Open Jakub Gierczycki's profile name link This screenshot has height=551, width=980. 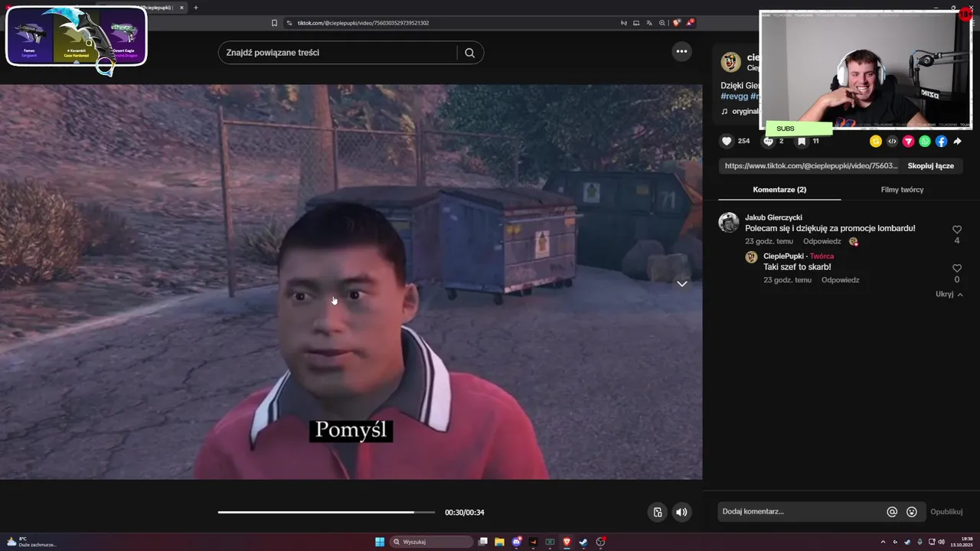click(x=773, y=217)
